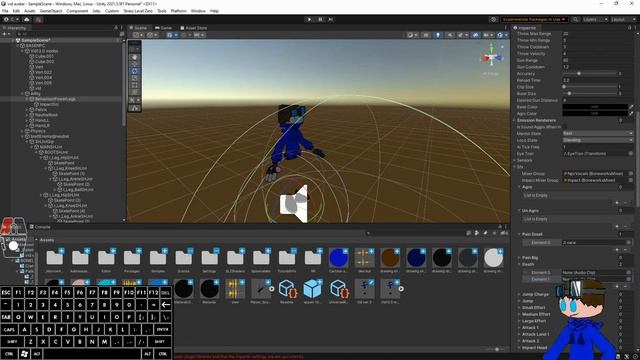Toggle 2D view mode in Scene
The height and width of the screenshot is (360, 640).
pos(426,35)
